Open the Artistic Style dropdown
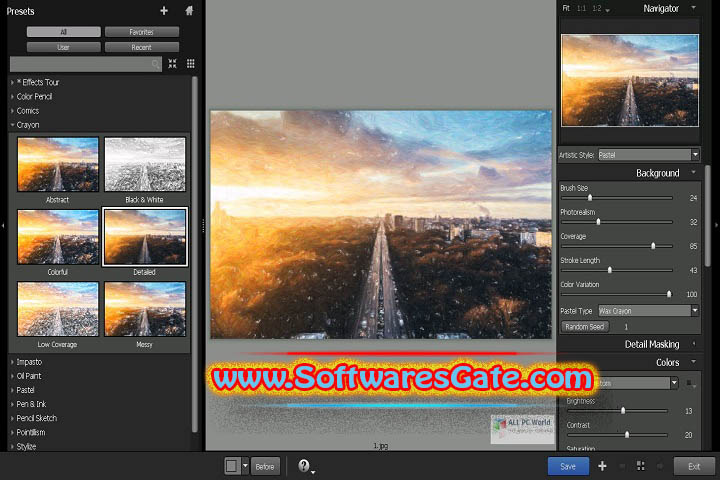Image resolution: width=720 pixels, height=480 pixels. 648,155
